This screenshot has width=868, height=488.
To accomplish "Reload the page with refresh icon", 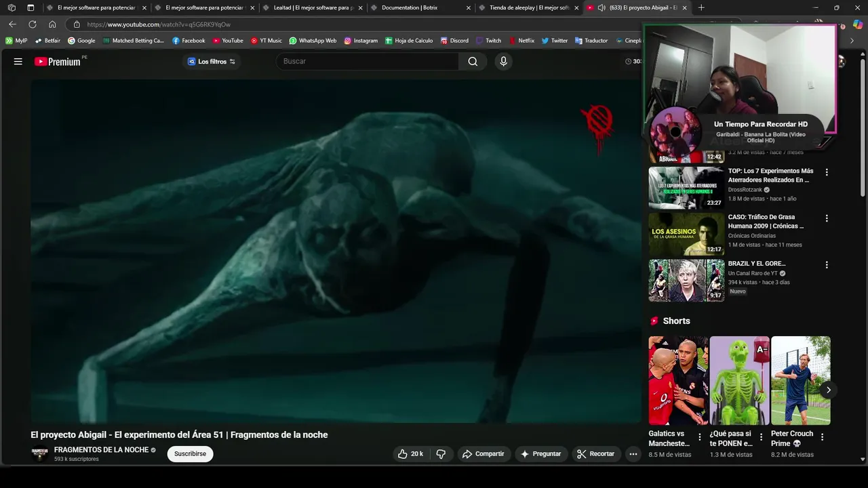I will tap(32, 24).
